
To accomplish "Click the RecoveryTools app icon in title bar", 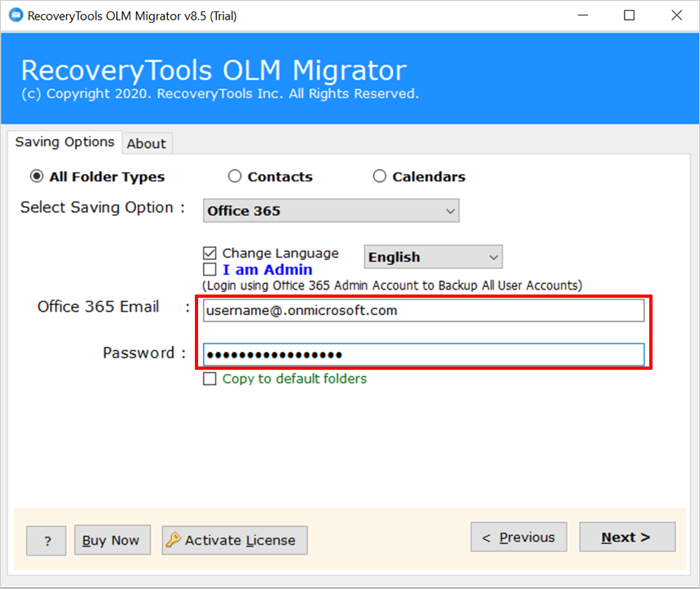I will [x=16, y=16].
